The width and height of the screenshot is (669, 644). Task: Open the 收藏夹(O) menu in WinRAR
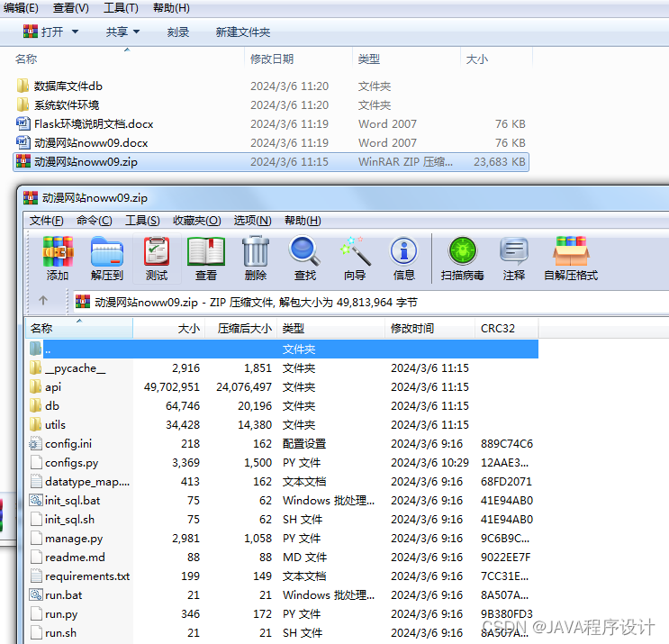[196, 221]
